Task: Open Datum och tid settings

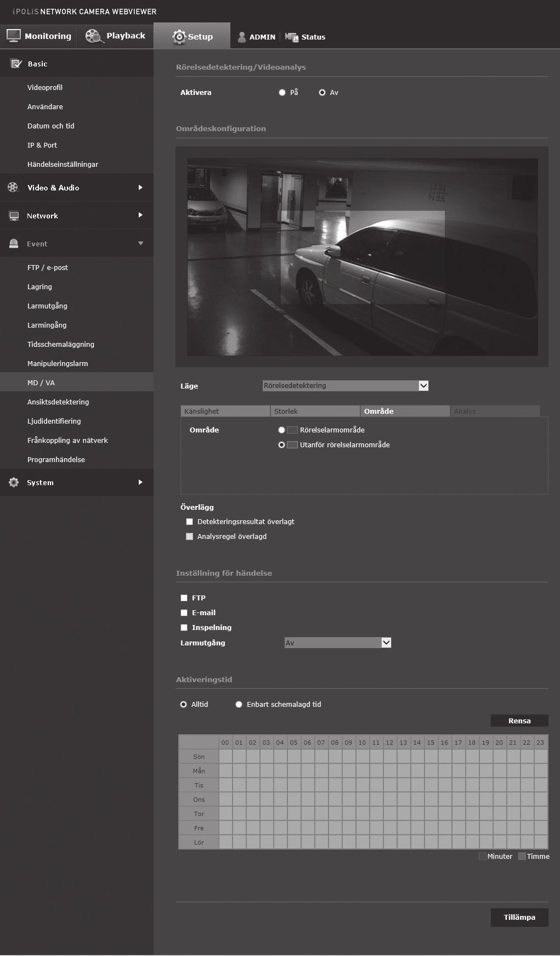Action: [x=51, y=126]
